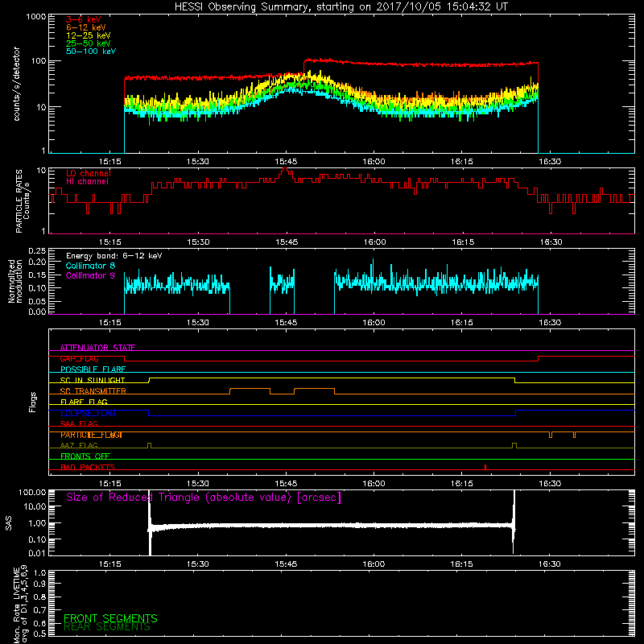This screenshot has width=644, height=644.
Task: Click 15:45 tick label under particle rates plot
Action: (287, 242)
